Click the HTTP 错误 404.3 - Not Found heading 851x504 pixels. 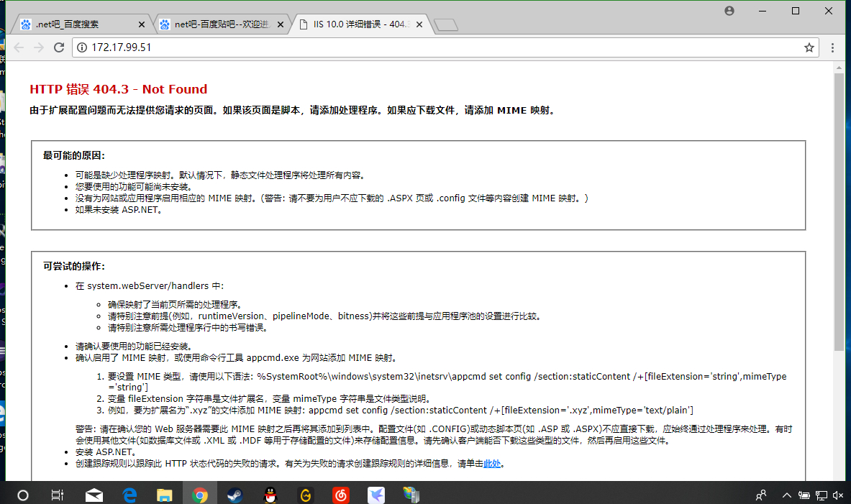click(118, 89)
